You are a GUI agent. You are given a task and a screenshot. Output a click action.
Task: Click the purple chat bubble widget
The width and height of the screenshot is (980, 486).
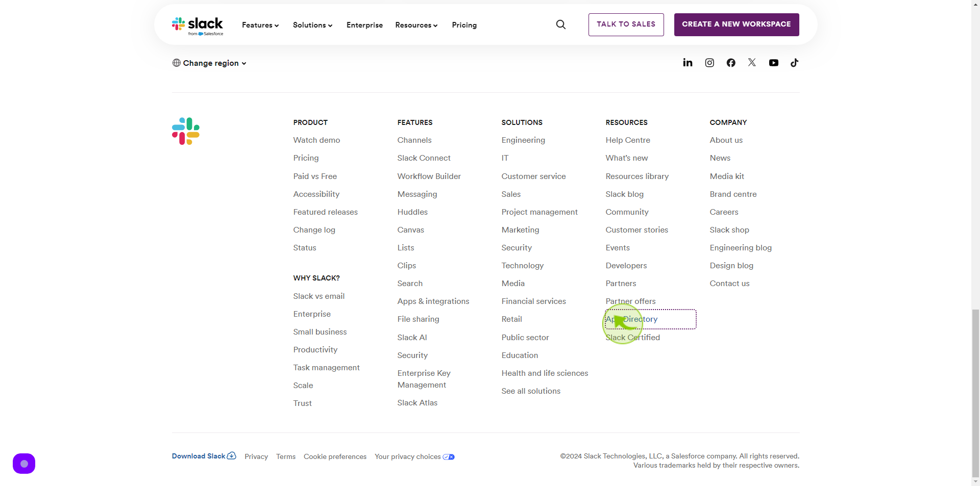point(24,464)
